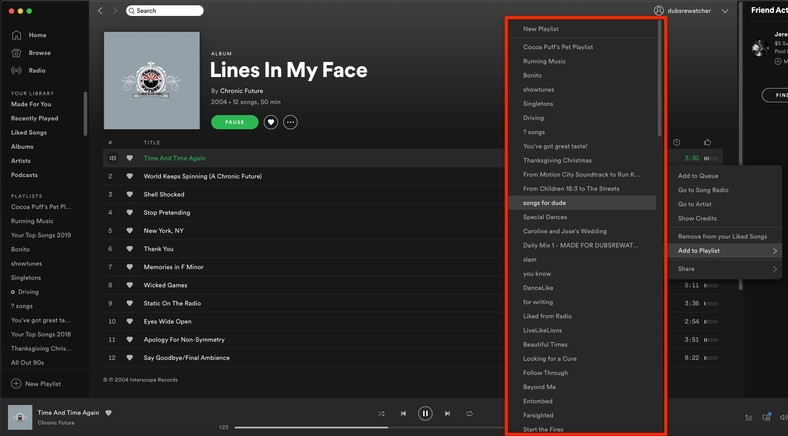Open Recently Played in library
The width and height of the screenshot is (788, 436).
point(35,119)
